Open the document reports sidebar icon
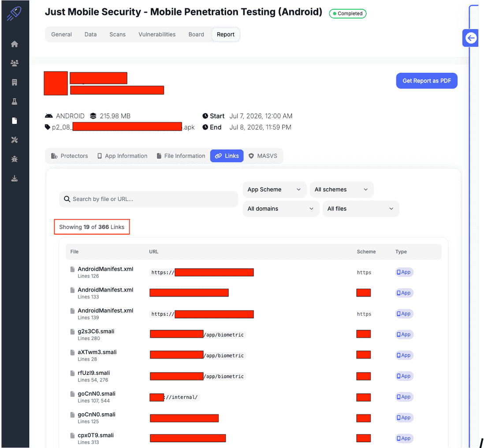Image resolution: width=484 pixels, height=448 pixels. click(15, 121)
